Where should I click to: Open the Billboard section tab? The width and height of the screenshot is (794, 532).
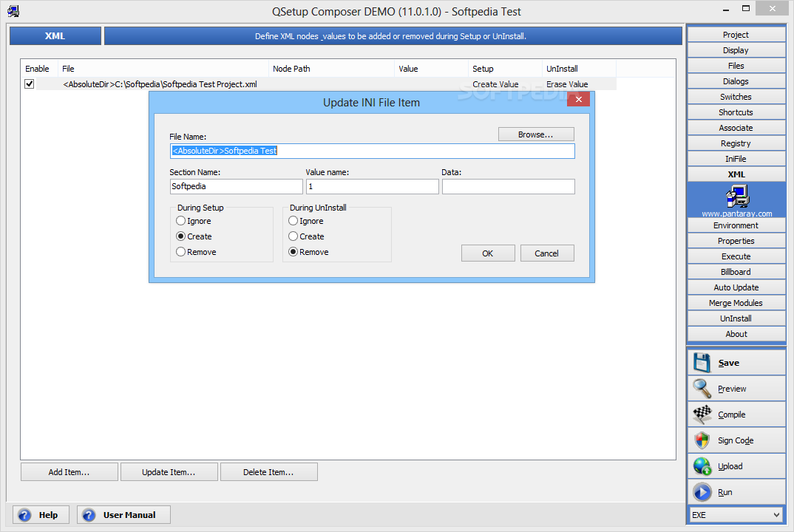pyautogui.click(x=736, y=272)
